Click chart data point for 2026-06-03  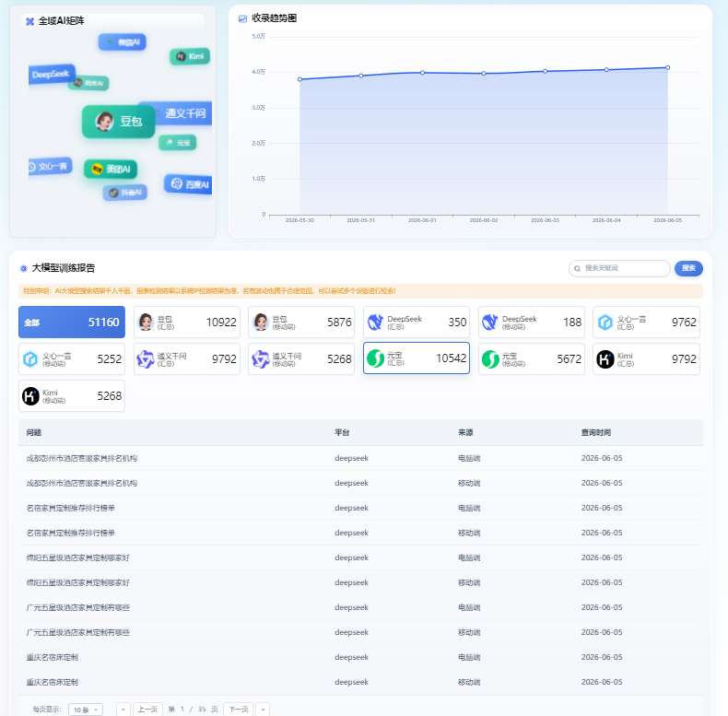pos(545,72)
